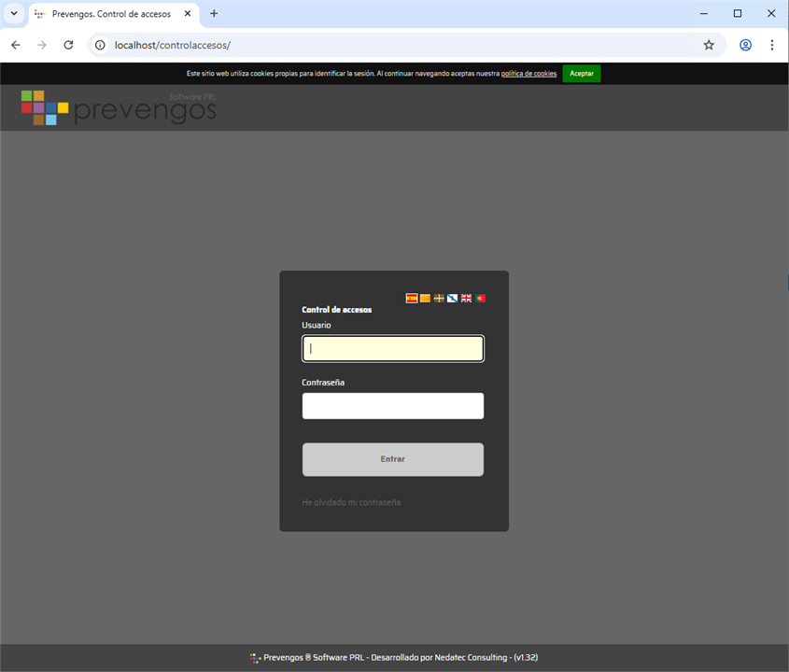
Task: Open the Chrome profile icon
Action: point(745,45)
